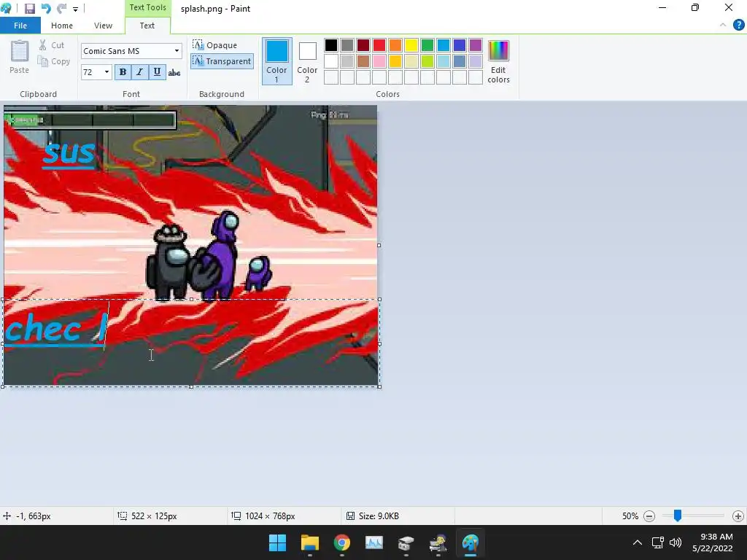
Task: Toggle Strikethrough formatting
Action: point(174,72)
